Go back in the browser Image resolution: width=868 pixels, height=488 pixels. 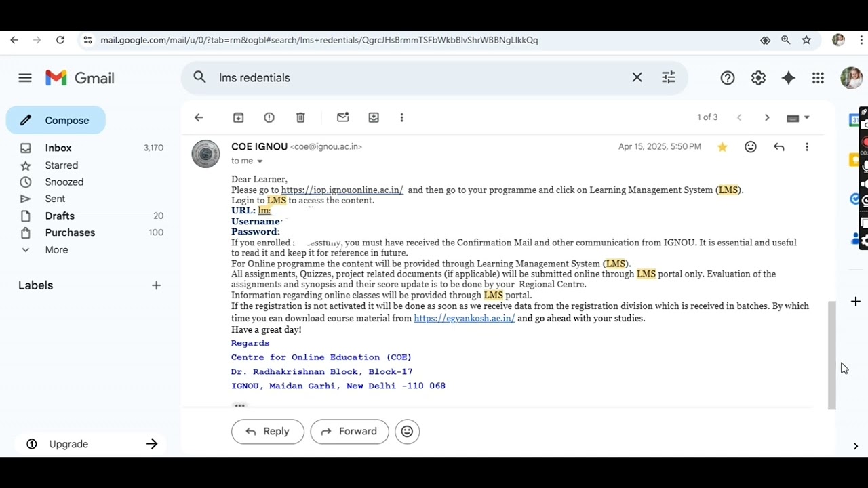tap(14, 40)
